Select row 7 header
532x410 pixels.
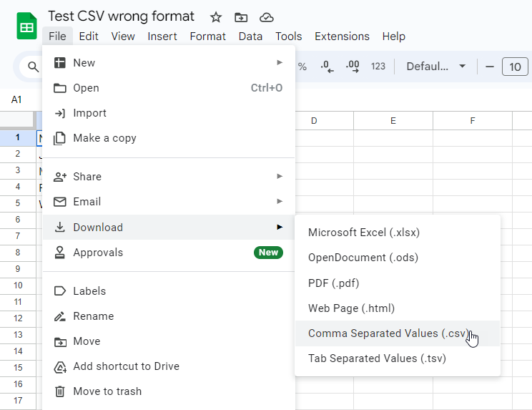tap(18, 236)
